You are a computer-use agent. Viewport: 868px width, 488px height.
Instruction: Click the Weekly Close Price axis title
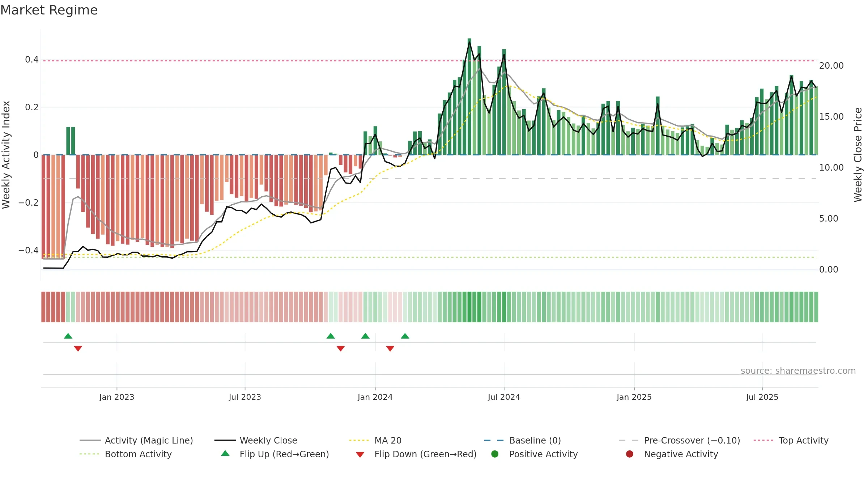click(x=858, y=155)
